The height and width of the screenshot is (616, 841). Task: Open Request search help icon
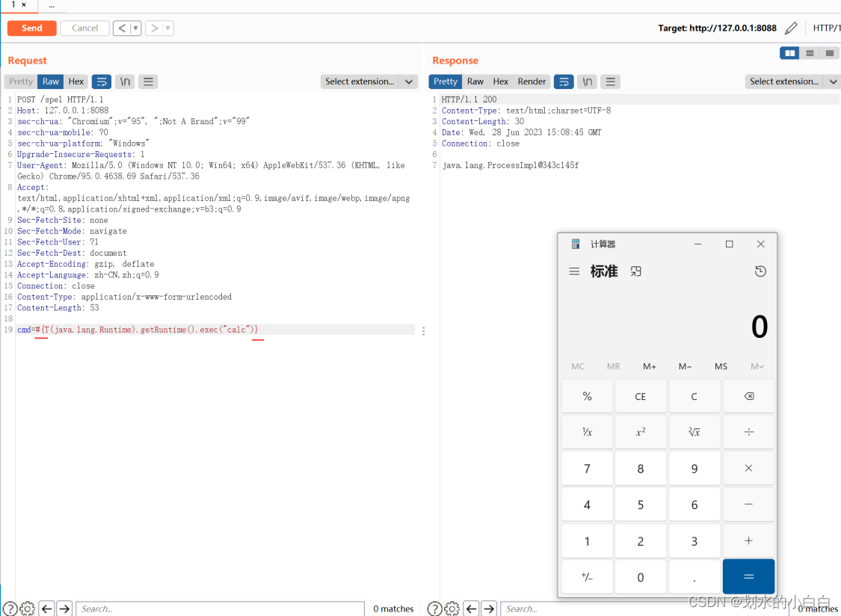(10, 609)
